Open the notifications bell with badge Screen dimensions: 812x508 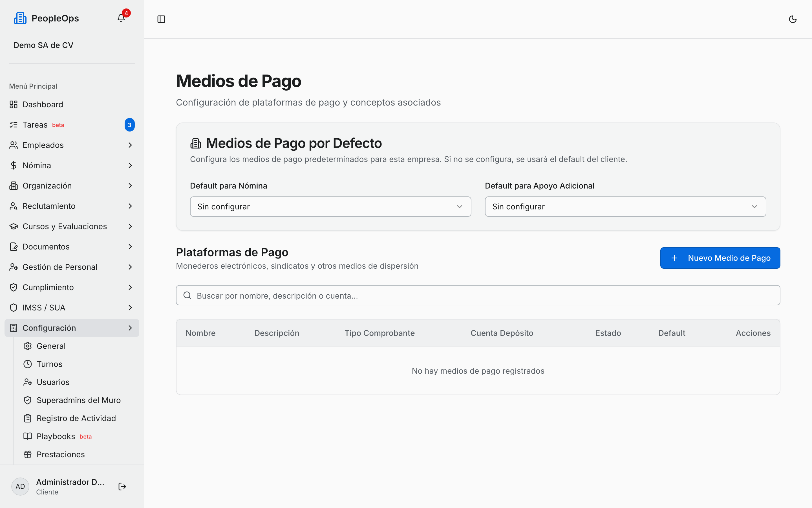(x=121, y=18)
